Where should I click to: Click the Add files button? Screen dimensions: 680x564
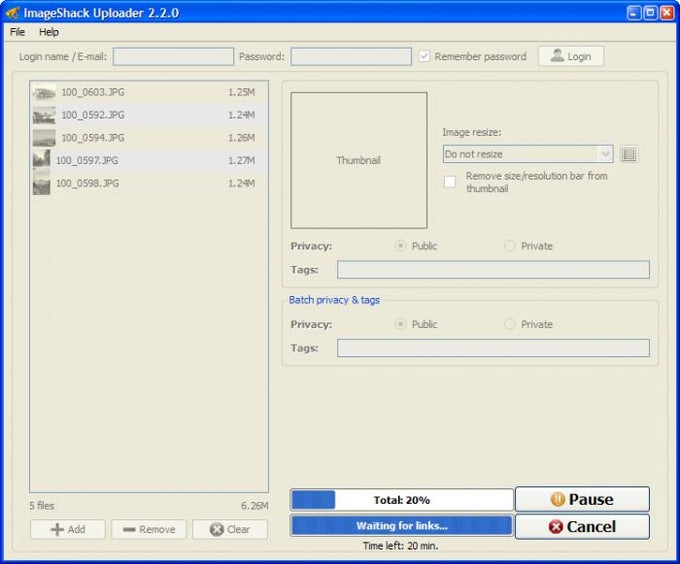68,529
